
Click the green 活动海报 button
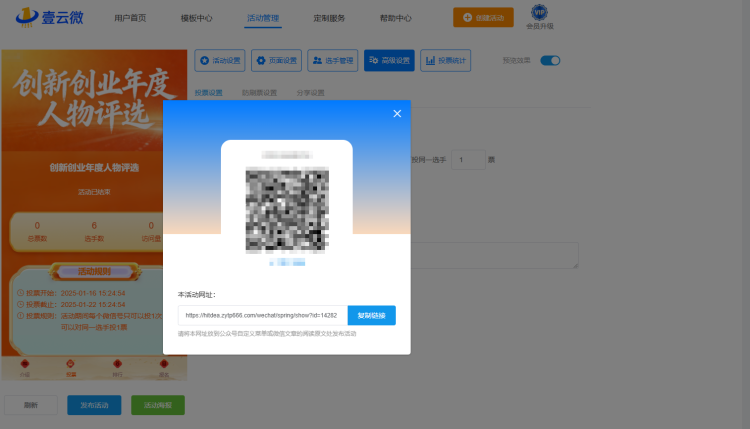[x=158, y=405]
